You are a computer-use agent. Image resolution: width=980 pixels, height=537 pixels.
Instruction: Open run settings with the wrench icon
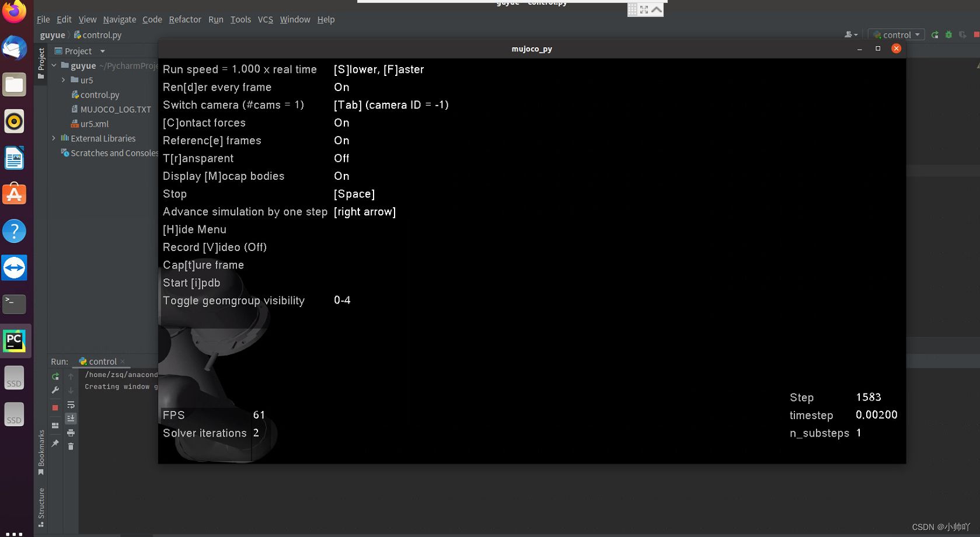[55, 390]
